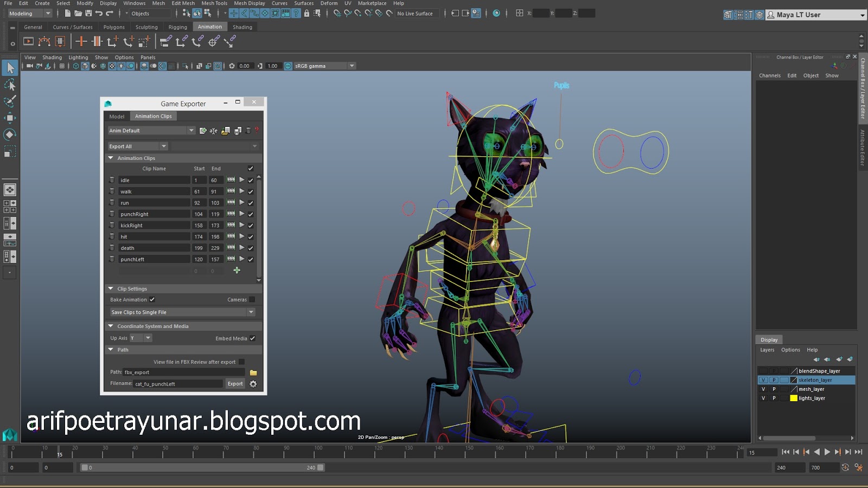Viewport: 868px width, 488px height.
Task: Open the Mesh Tools menu
Action: (214, 3)
